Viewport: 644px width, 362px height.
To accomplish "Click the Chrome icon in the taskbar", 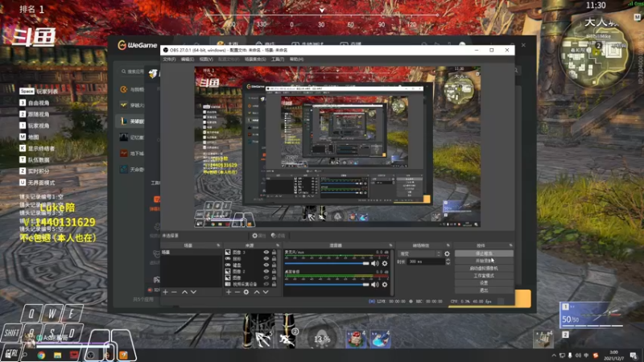I will tap(41, 356).
